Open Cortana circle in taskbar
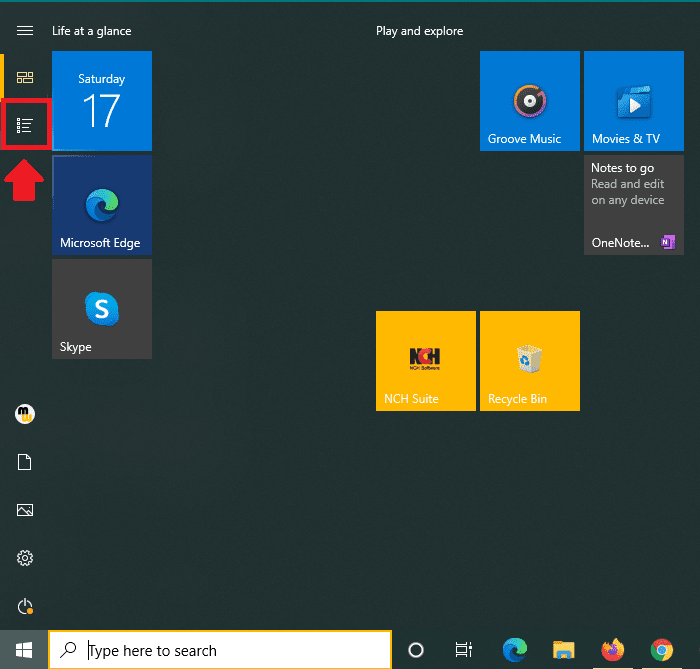700x669 pixels. tap(416, 650)
